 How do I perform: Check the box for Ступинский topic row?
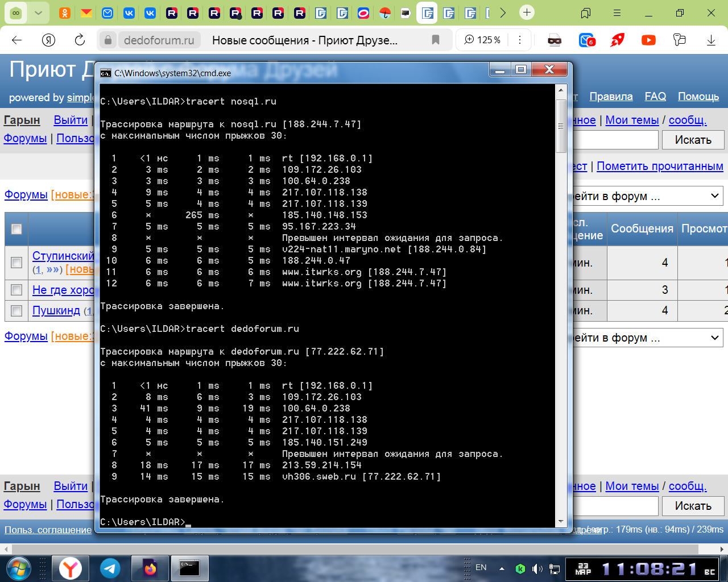coord(16,263)
